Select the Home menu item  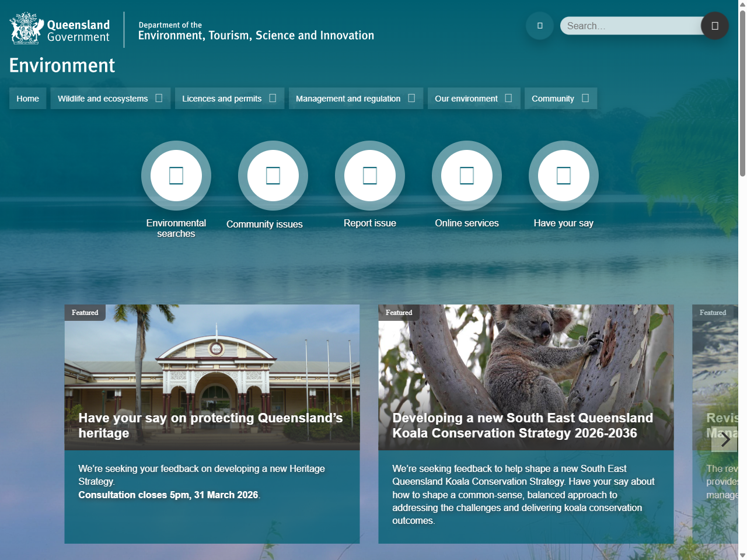click(27, 98)
